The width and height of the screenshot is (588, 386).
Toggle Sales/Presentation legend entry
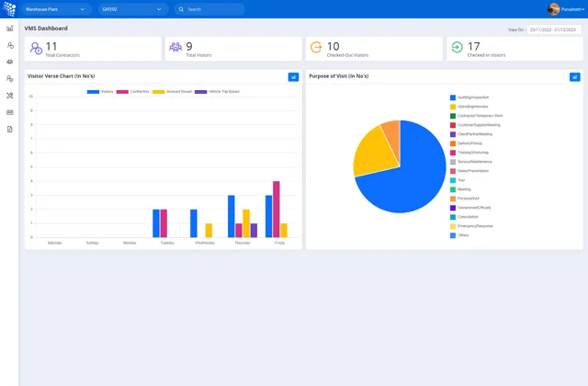coord(469,171)
